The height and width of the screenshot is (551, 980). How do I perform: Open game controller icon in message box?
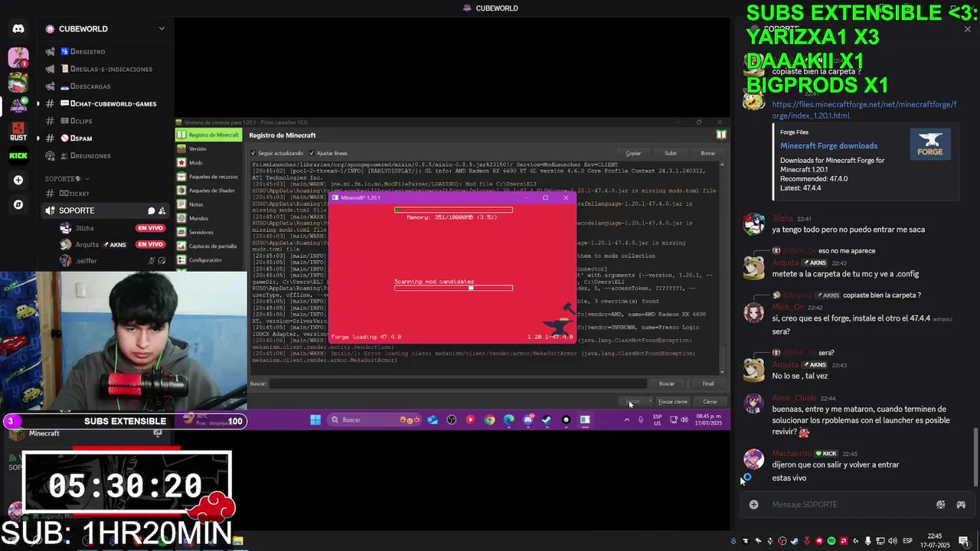tap(961, 504)
